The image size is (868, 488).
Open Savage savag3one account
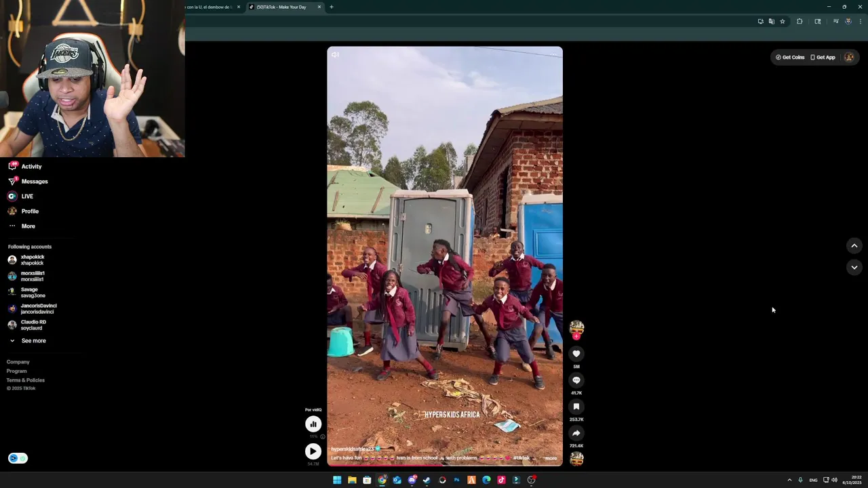[x=26, y=292]
